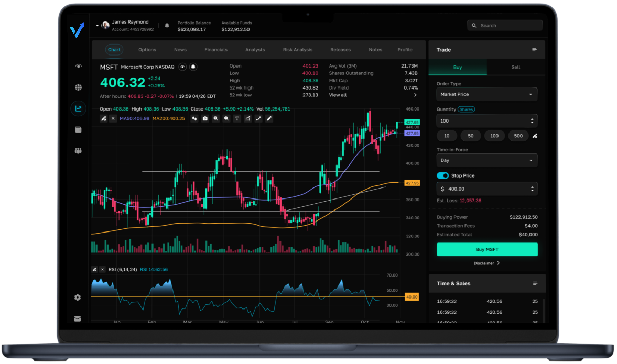
Task: Toggle the Stop Price switch
Action: 442,176
